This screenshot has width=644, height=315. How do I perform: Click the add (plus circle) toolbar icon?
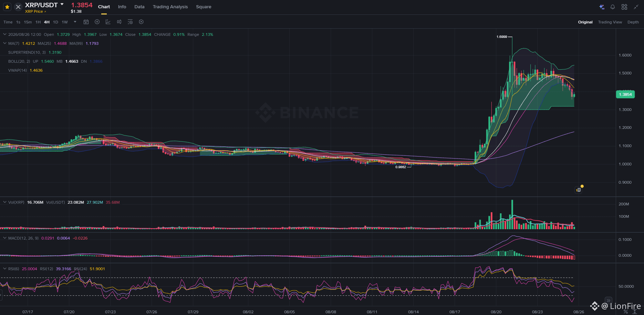(x=97, y=22)
